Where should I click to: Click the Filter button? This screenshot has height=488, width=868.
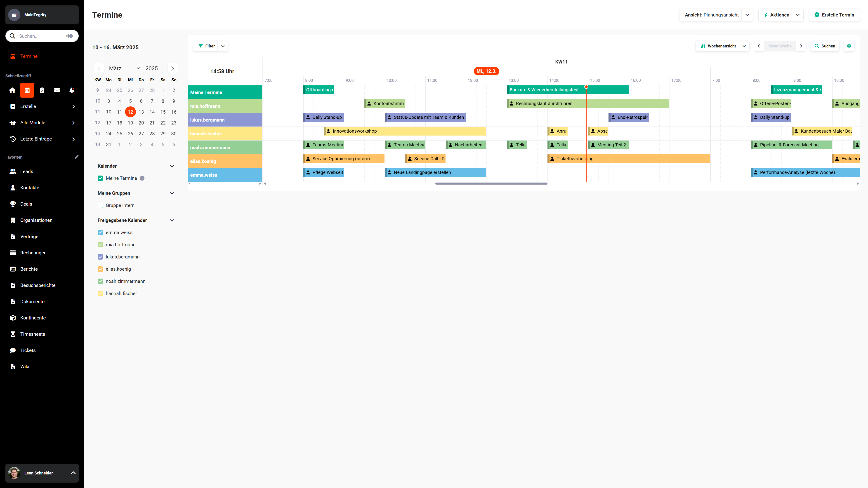(207, 46)
